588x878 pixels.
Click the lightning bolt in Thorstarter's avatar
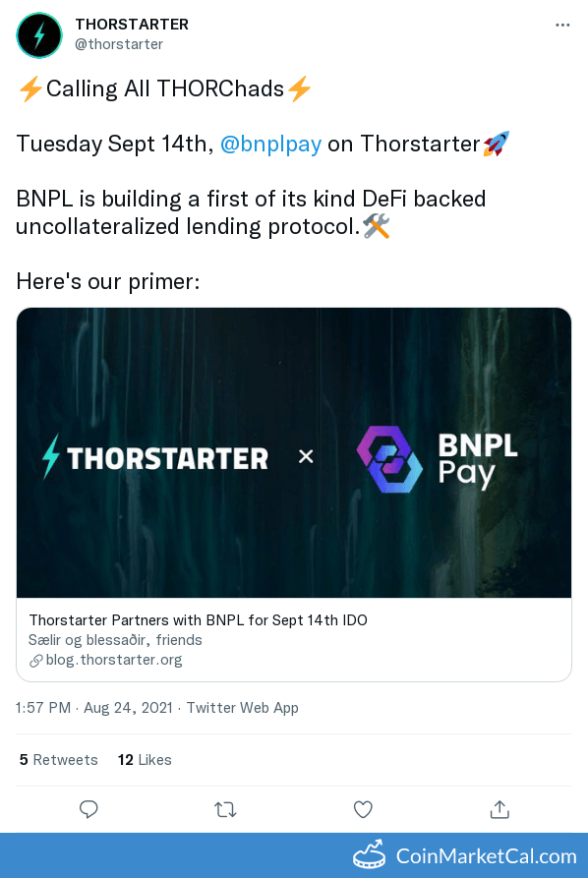click(x=39, y=35)
